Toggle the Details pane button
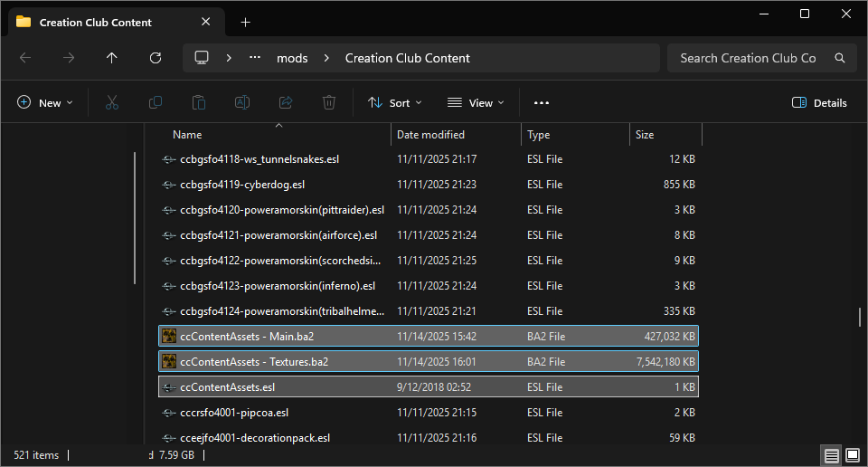 pyautogui.click(x=819, y=103)
